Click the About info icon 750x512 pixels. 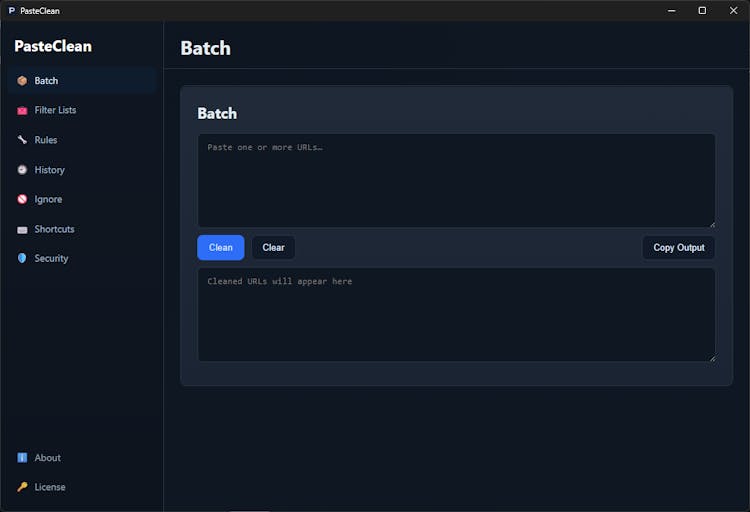[x=22, y=458]
